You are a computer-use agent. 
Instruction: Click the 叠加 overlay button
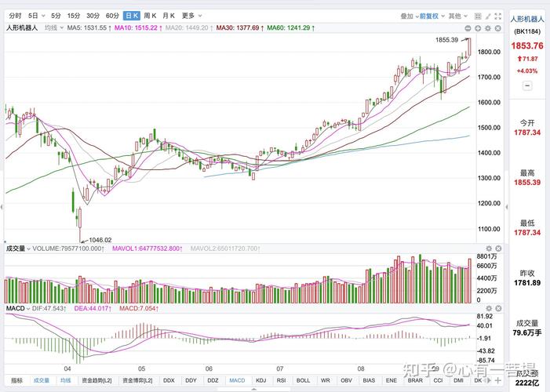pos(406,15)
